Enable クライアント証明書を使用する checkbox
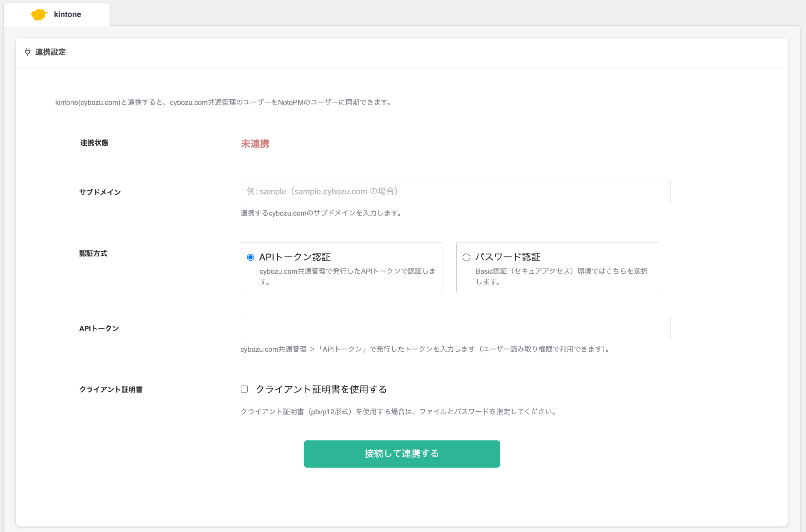 coord(244,389)
